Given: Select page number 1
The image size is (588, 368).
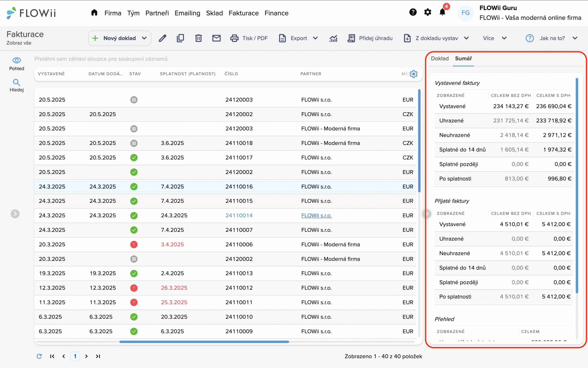Looking at the screenshot, I should pos(75,356).
